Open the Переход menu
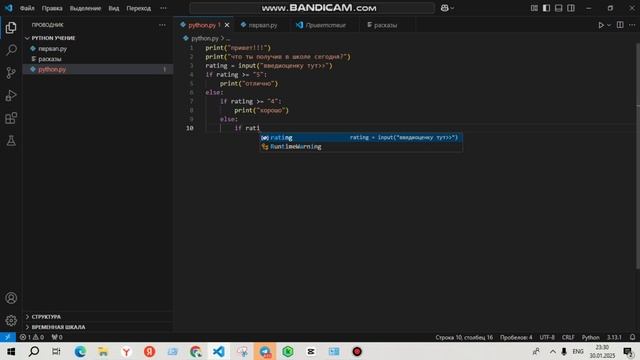Image resolution: width=640 pixels, height=360 pixels. tap(138, 8)
